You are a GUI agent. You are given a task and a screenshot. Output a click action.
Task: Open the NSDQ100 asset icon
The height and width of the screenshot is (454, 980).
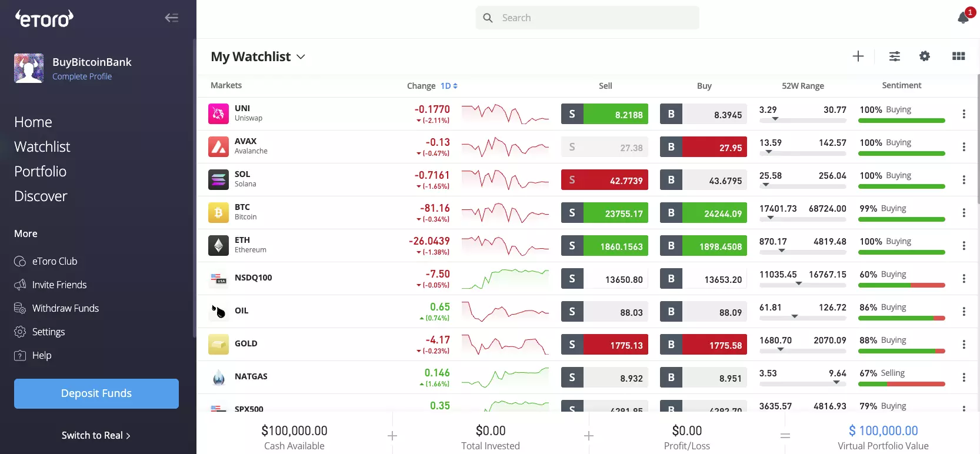click(x=218, y=278)
